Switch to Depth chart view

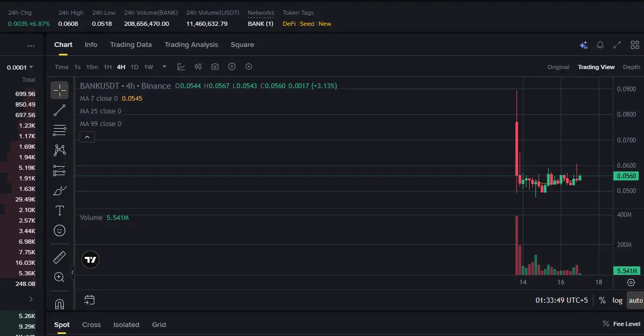631,67
